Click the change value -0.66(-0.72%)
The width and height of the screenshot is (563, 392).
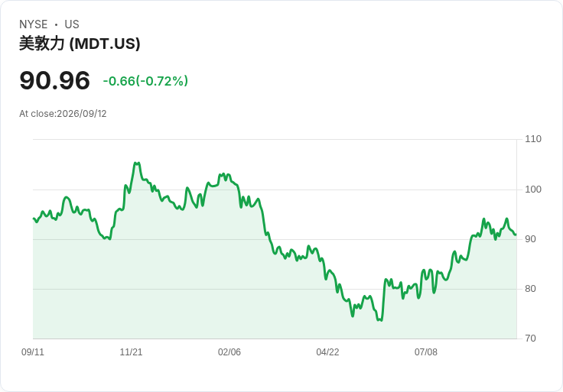[x=145, y=81]
